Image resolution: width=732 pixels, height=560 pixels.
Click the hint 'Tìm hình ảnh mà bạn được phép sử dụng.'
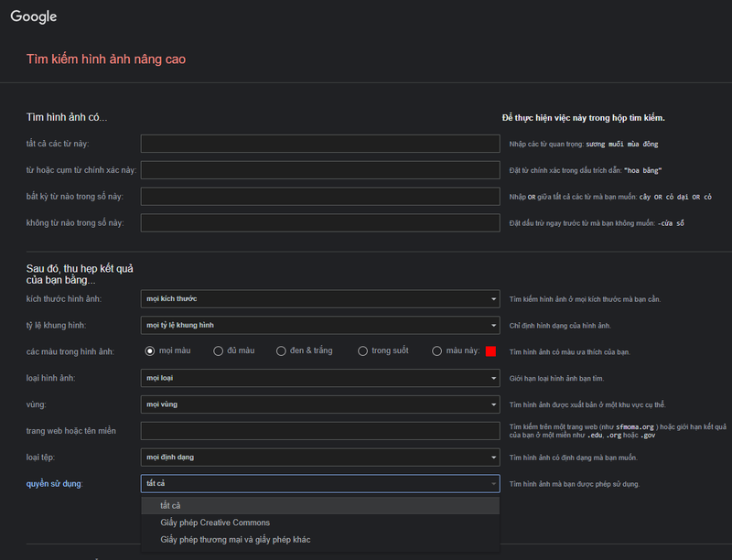(x=575, y=484)
